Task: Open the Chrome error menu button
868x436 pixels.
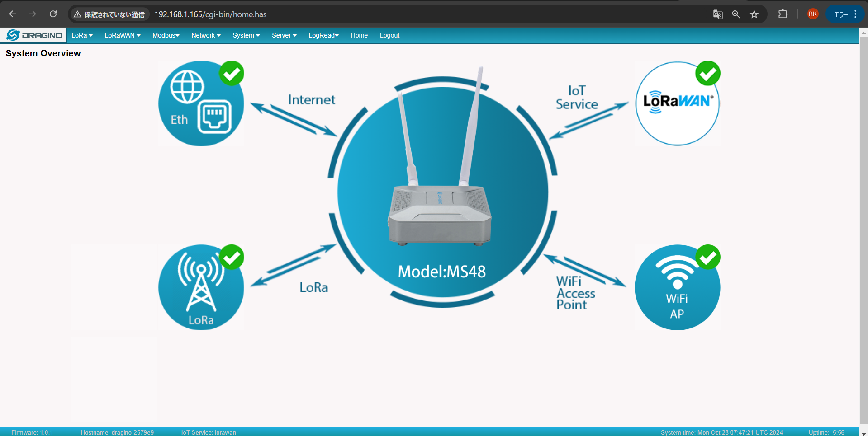Action: tap(845, 14)
